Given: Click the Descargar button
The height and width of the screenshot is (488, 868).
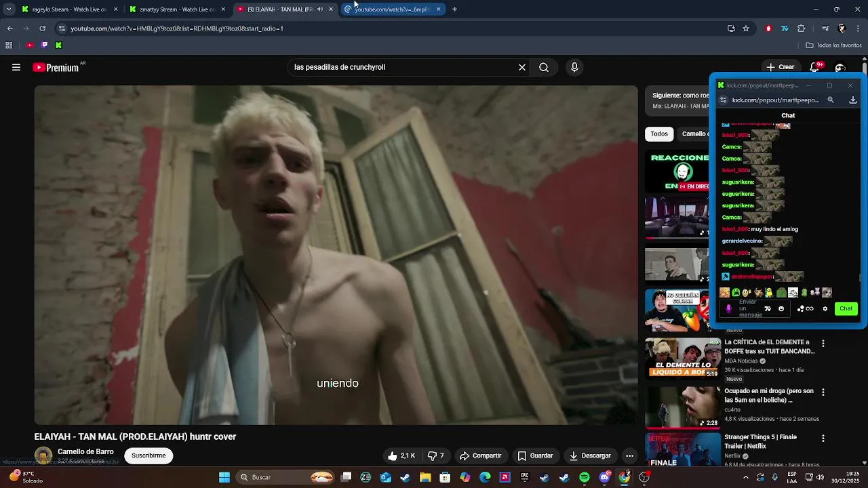Looking at the screenshot, I should pyautogui.click(x=590, y=455).
